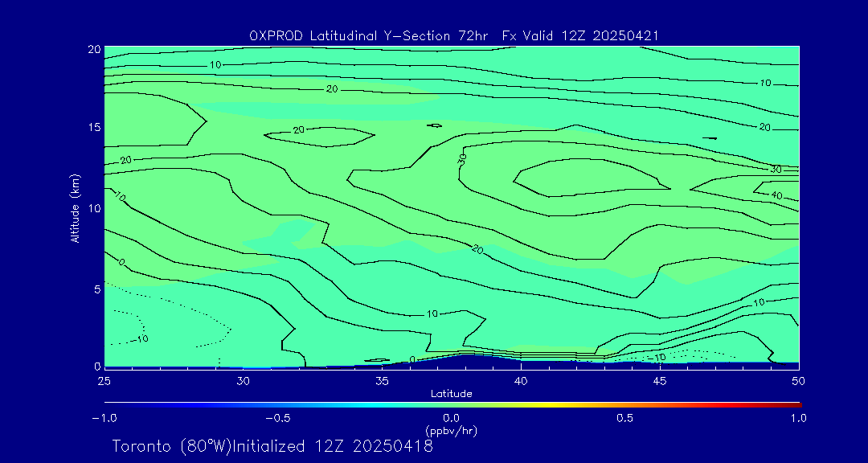Image resolution: width=868 pixels, height=463 pixels.
Task: Click the plot title starting with OXPROD Latitudinal
Action: point(453,36)
